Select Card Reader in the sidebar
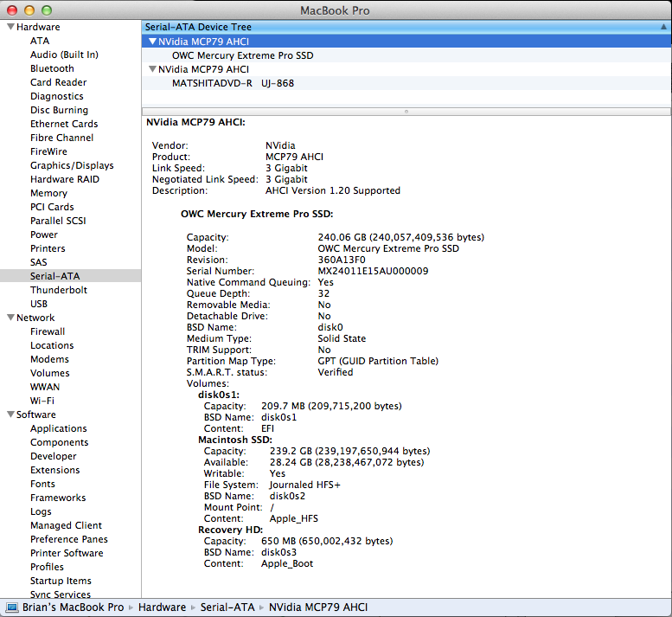The height and width of the screenshot is (617, 672). [x=58, y=82]
